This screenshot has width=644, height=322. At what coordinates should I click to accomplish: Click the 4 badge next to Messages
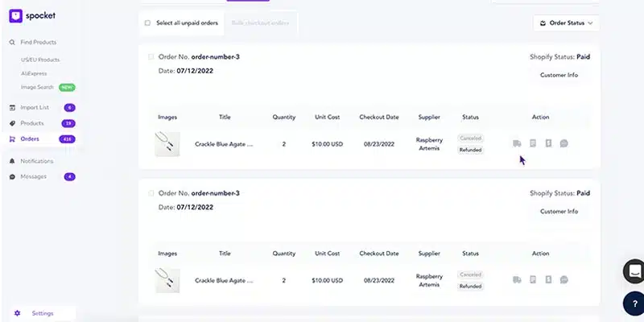point(70,177)
